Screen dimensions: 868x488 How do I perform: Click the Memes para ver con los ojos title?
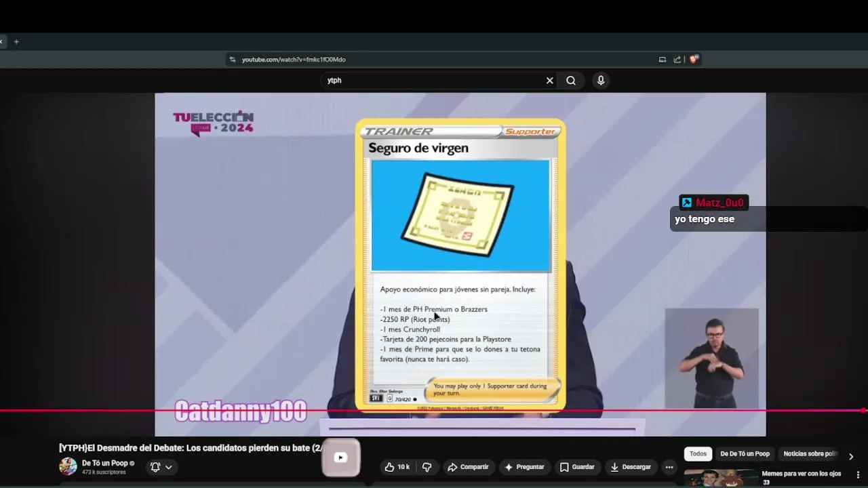point(802,474)
